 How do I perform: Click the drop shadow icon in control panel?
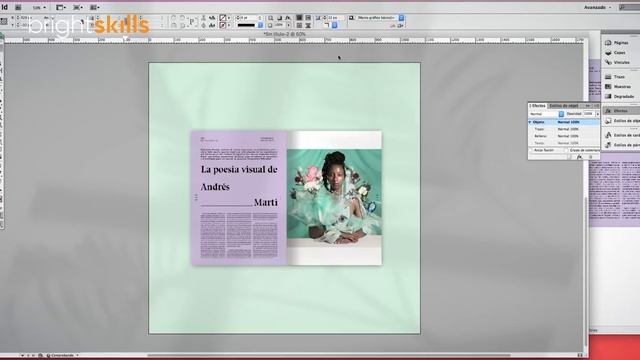(280, 18)
